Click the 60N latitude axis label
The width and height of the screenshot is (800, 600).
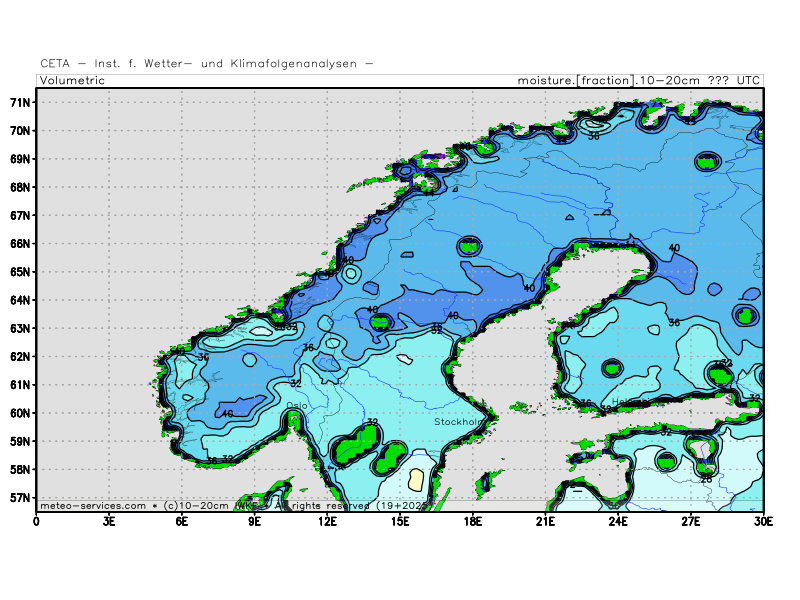pyautogui.click(x=22, y=413)
